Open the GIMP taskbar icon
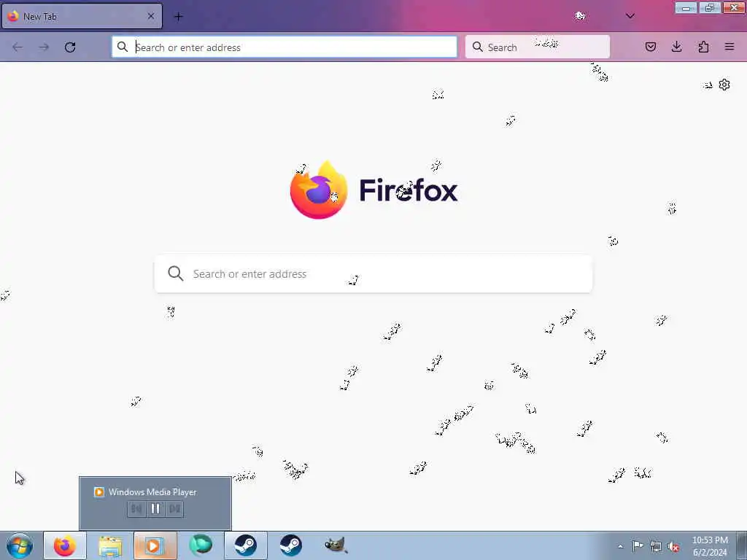747x560 pixels. point(336,545)
